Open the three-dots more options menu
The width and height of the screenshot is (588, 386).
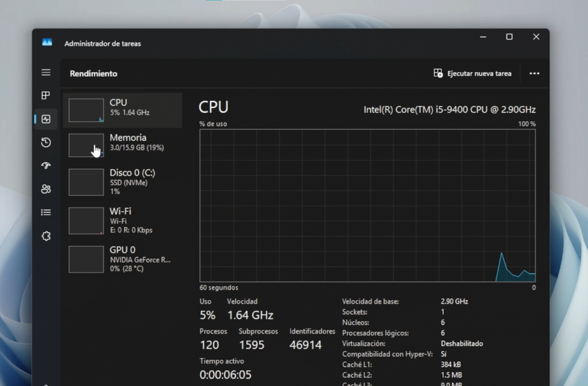(x=534, y=74)
